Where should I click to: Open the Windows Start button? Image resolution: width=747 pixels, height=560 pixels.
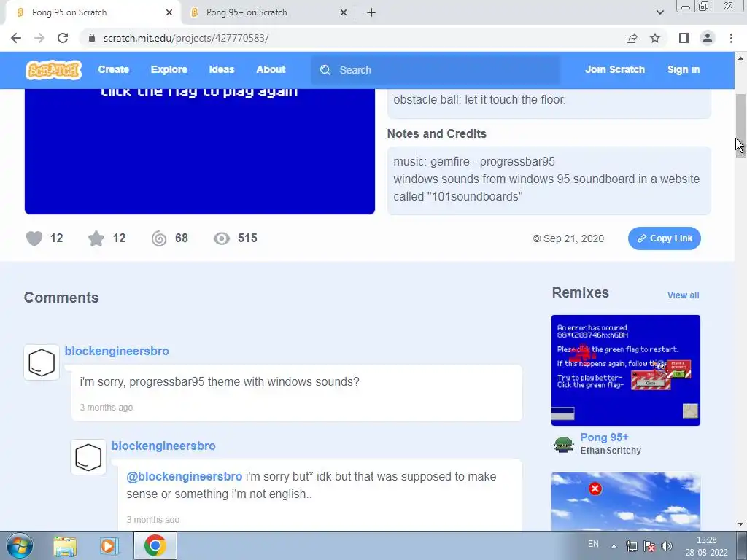click(x=20, y=545)
